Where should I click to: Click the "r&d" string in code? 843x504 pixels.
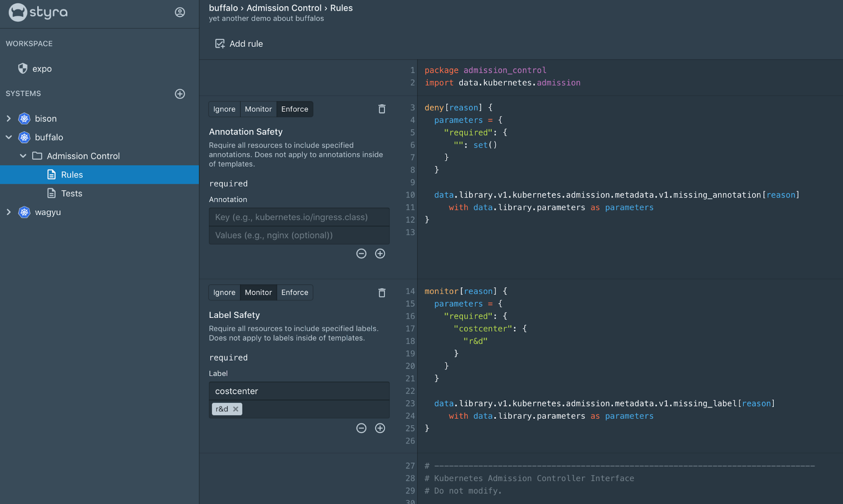475,341
